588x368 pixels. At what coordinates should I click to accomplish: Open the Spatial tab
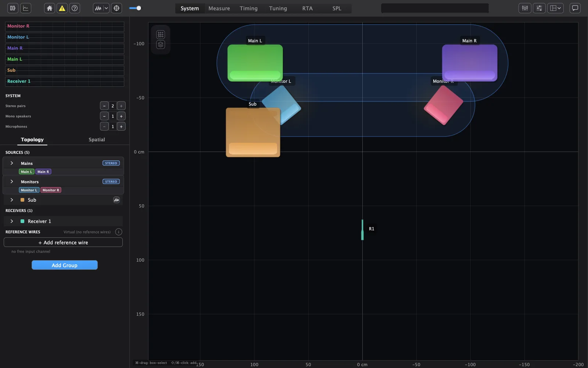click(x=97, y=140)
